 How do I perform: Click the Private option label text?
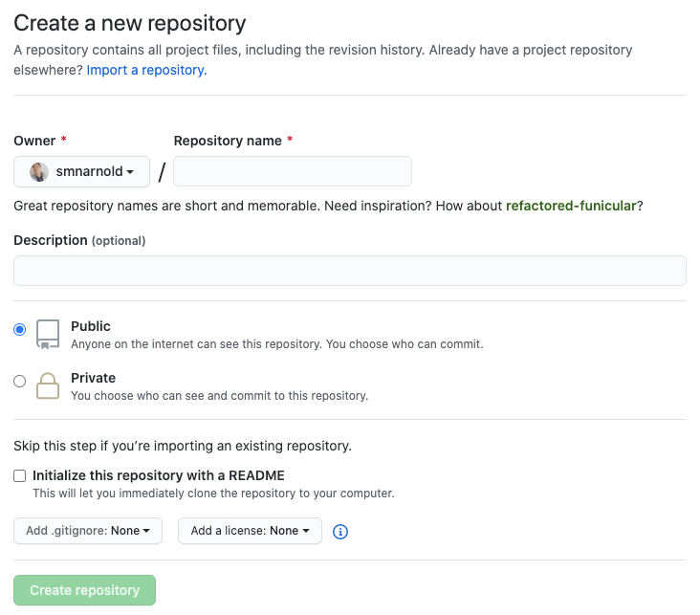94,379
